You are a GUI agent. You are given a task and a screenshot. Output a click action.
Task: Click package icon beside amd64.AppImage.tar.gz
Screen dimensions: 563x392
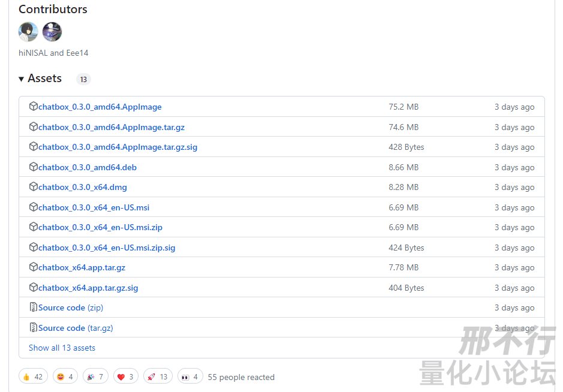click(x=34, y=126)
